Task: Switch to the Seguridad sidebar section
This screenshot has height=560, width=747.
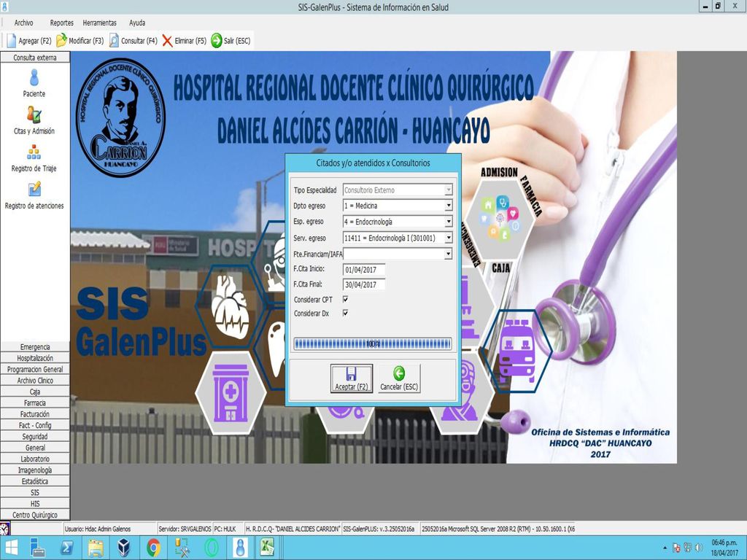Action: click(35, 437)
